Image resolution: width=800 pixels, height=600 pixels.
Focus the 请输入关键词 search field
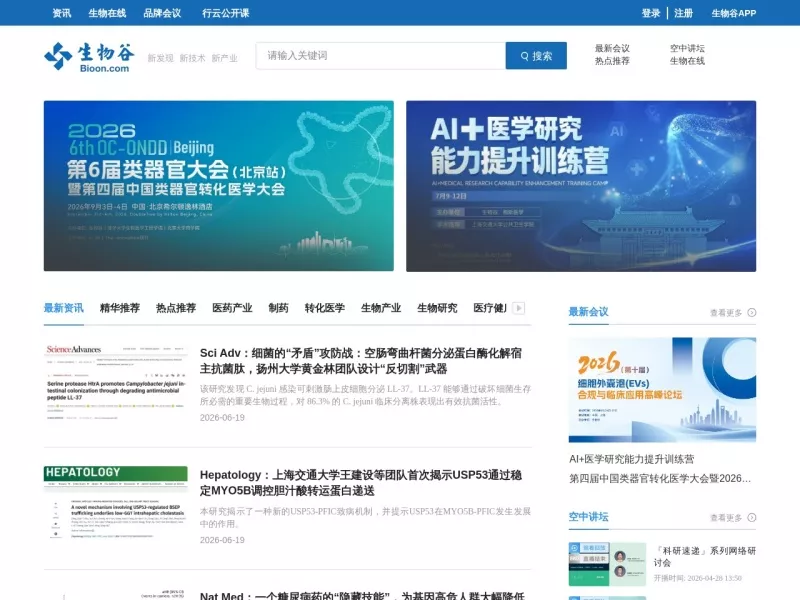pyautogui.click(x=381, y=56)
